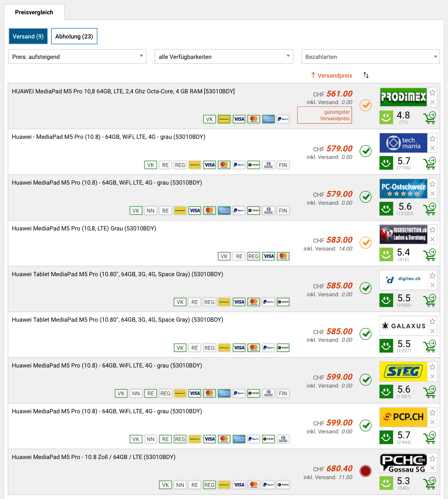This screenshot has width=448, height=499.
Task: Add PCHC Gossau offer to cart
Action: (430, 484)
